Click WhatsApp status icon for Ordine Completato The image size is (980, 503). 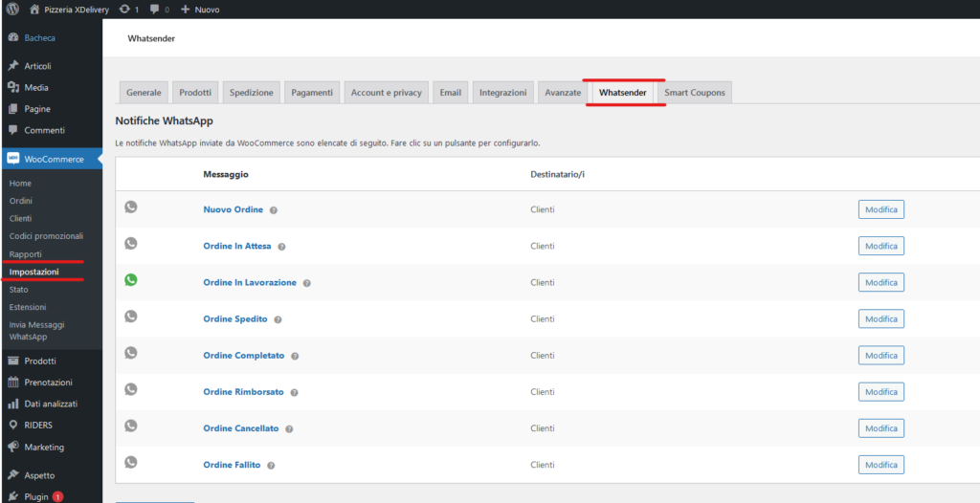[x=130, y=353]
